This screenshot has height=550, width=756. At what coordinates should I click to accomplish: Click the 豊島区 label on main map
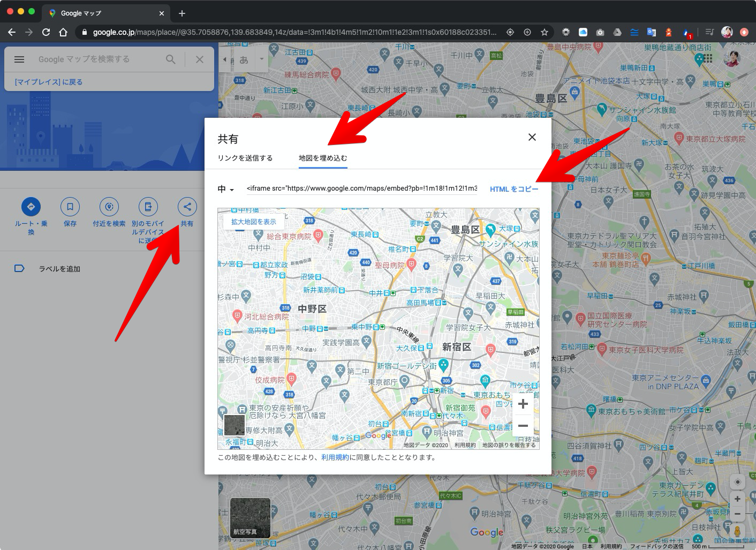coord(551,99)
